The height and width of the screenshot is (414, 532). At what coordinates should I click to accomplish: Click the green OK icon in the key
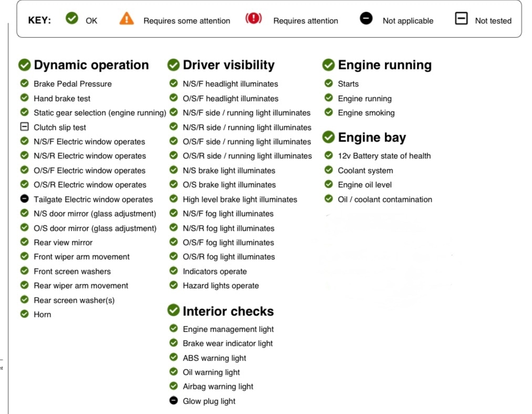(x=72, y=19)
